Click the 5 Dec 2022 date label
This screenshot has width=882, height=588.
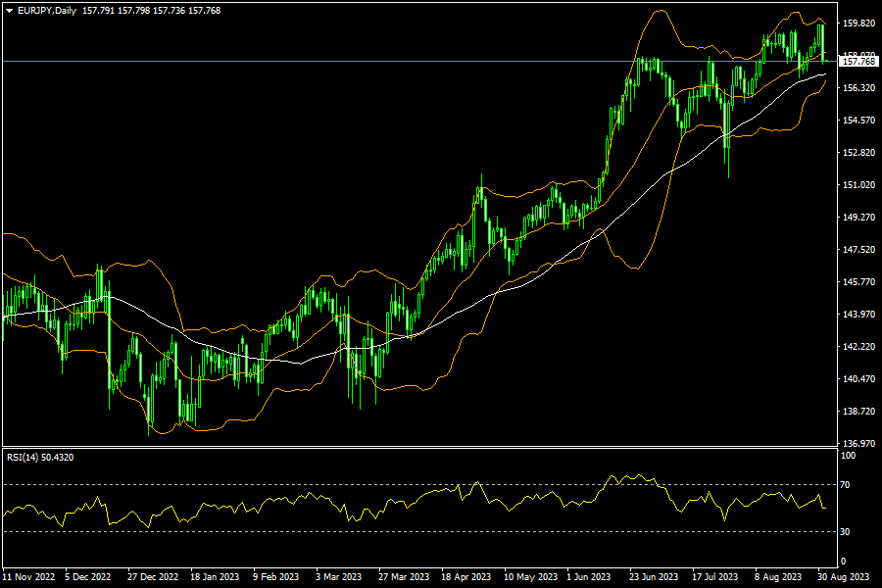[x=88, y=577]
